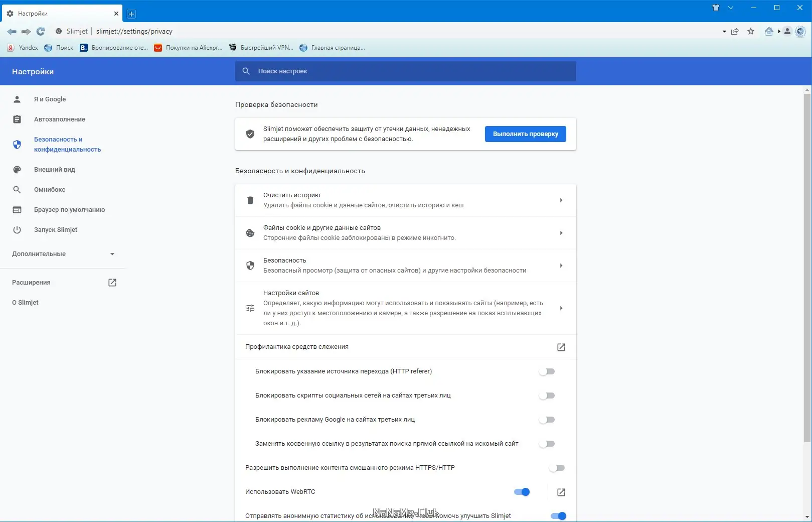This screenshot has width=812, height=522.
Task: Click the power icon beside Запуск Slimjet
Action: [x=17, y=229]
